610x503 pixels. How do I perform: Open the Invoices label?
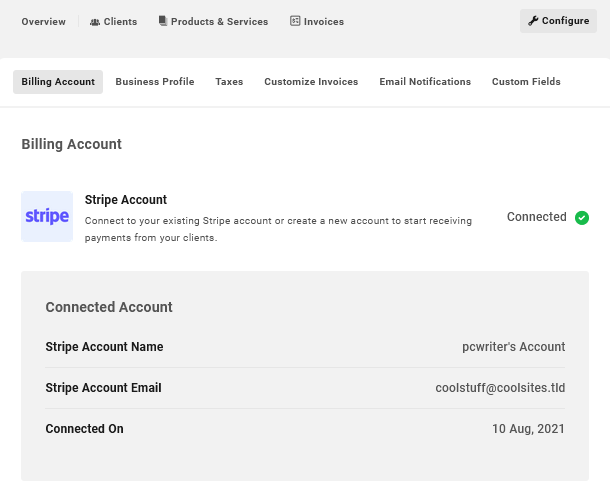tap(324, 22)
